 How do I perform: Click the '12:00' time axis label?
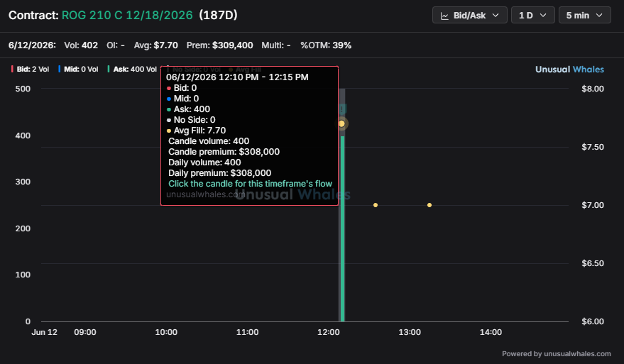328,332
